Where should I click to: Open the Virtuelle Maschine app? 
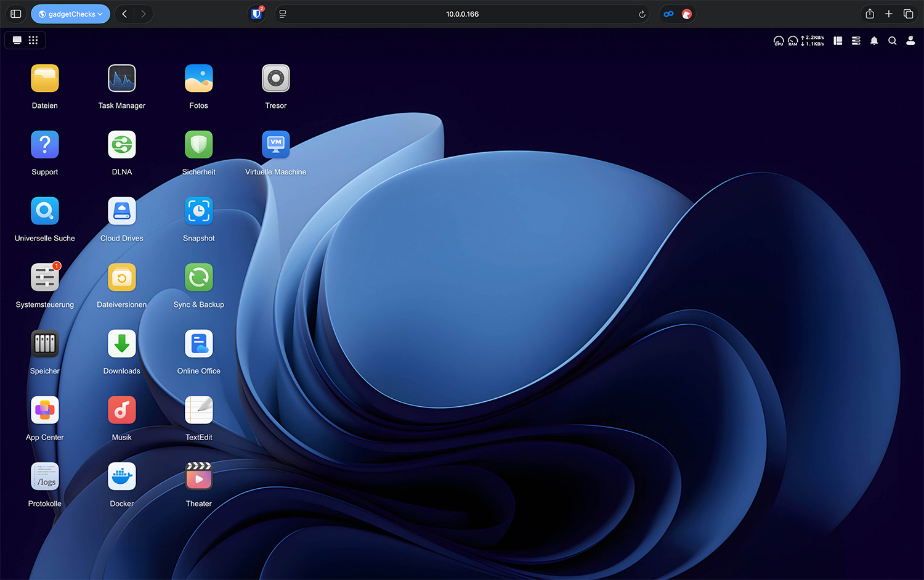tap(275, 145)
